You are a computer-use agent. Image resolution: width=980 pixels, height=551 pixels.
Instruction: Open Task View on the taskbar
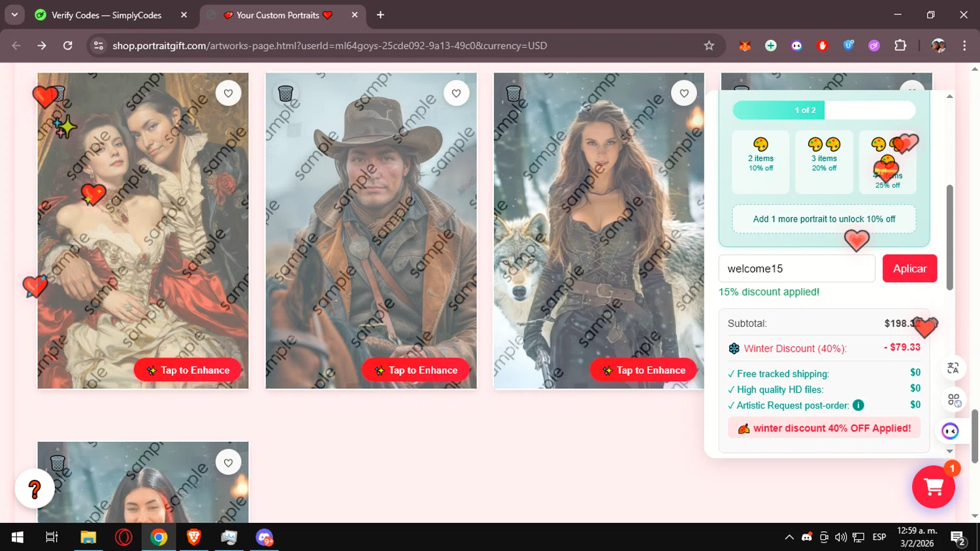[52, 537]
